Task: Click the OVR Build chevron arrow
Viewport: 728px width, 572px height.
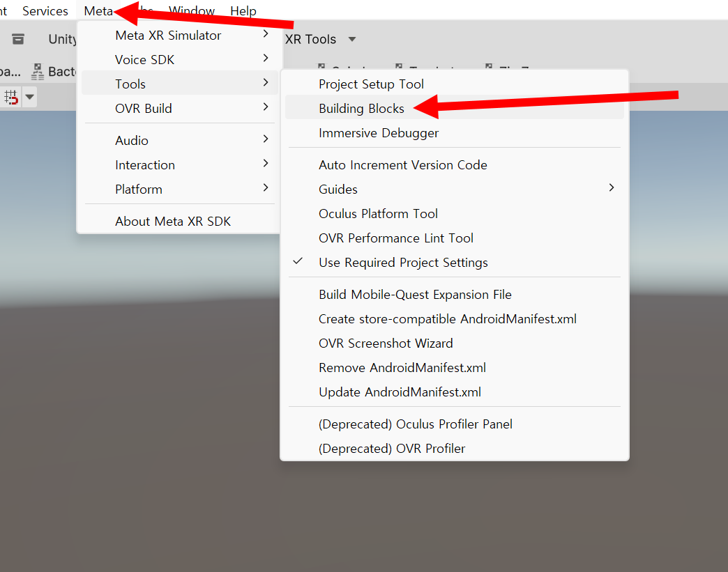Action: [266, 107]
